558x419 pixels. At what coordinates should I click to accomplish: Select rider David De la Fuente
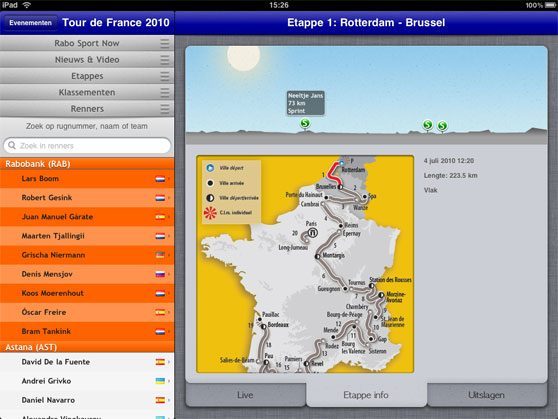tap(87, 362)
